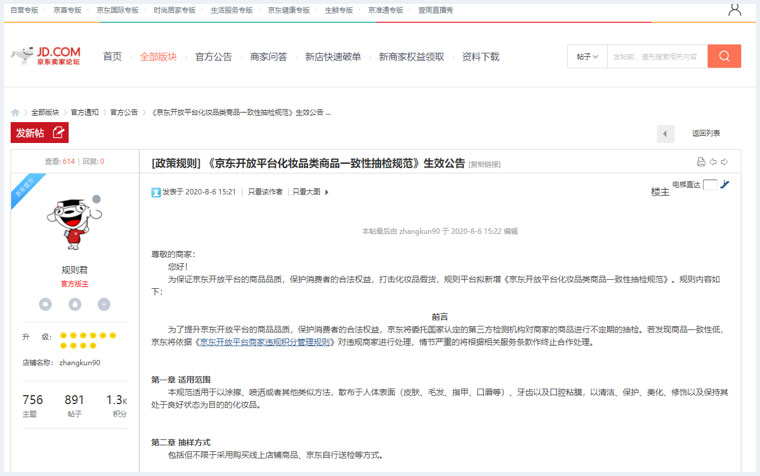Click the 756 topics count
The width and height of the screenshot is (760, 476).
32,400
